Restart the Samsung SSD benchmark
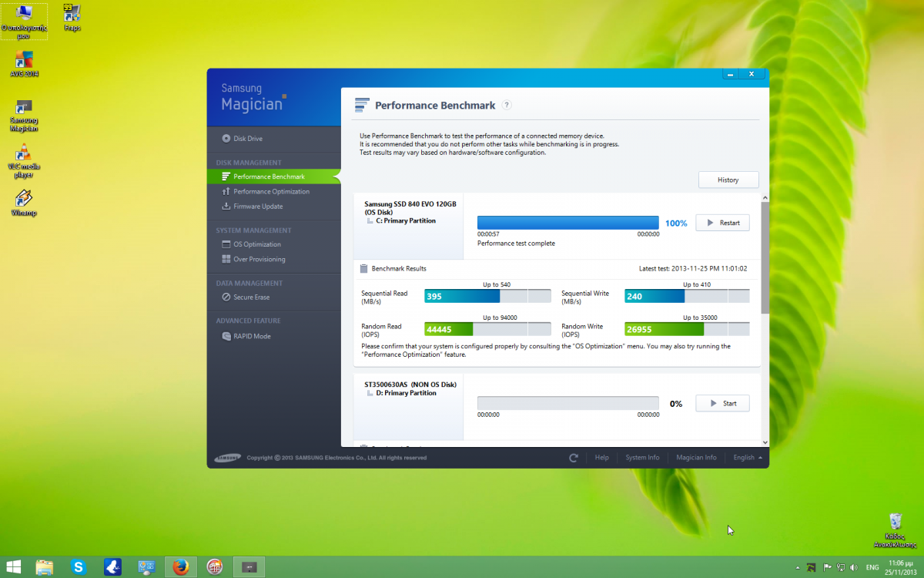The width and height of the screenshot is (924, 578). (722, 223)
